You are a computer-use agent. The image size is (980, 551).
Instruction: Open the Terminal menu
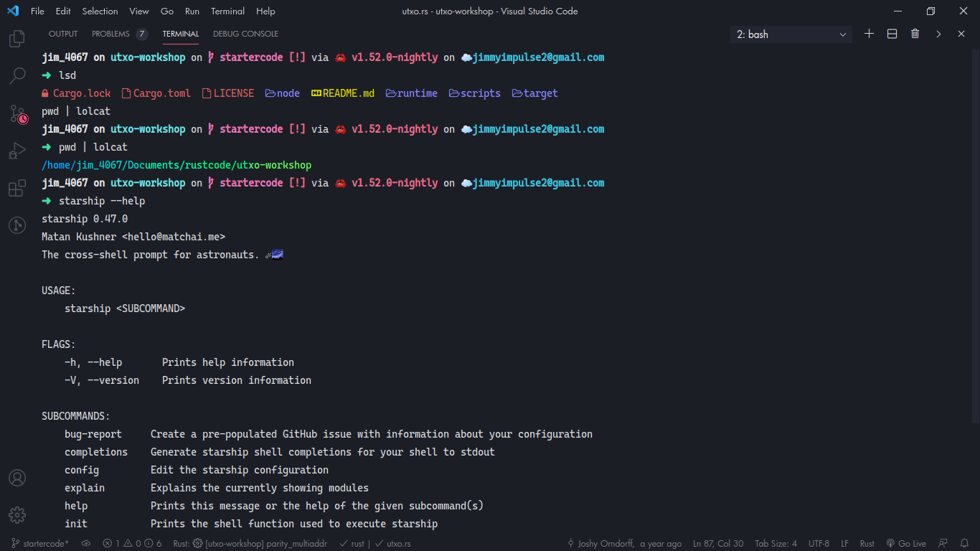pos(227,11)
